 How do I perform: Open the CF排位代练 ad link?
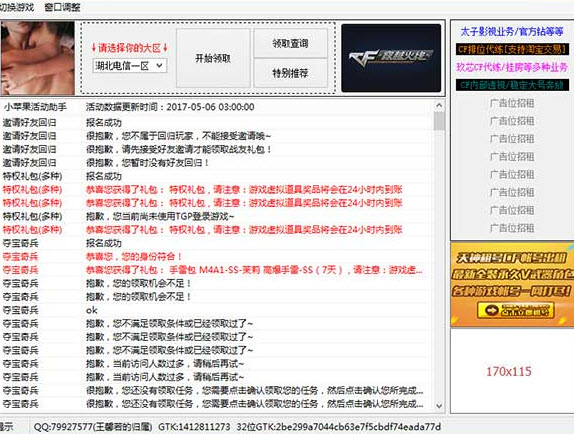pyautogui.click(x=512, y=49)
